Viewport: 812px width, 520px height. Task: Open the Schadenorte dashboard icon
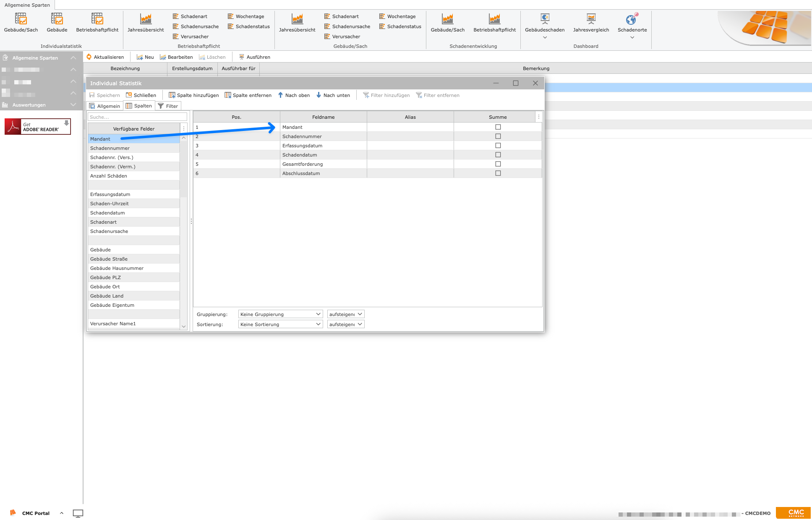click(632, 19)
